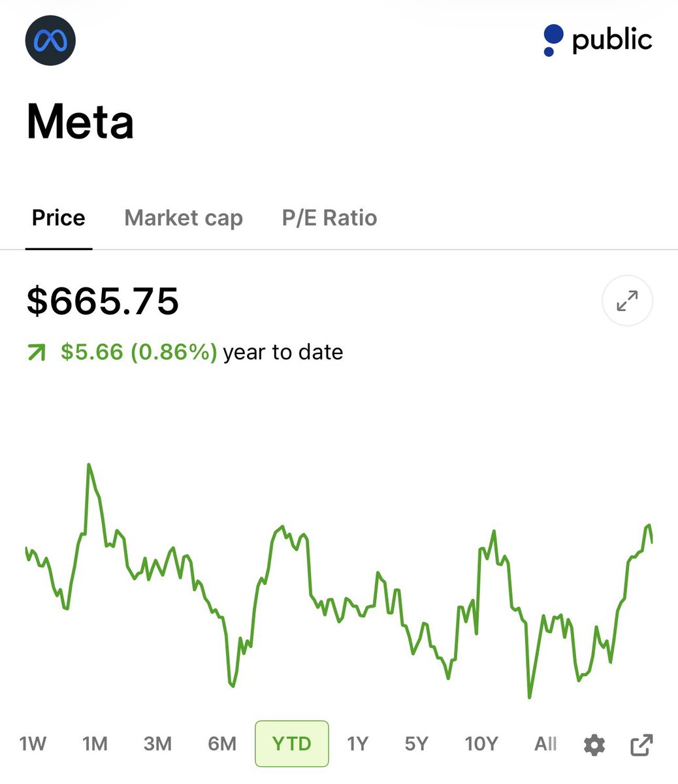Open chart settings gear icon
The width and height of the screenshot is (678, 784).
[x=594, y=745]
